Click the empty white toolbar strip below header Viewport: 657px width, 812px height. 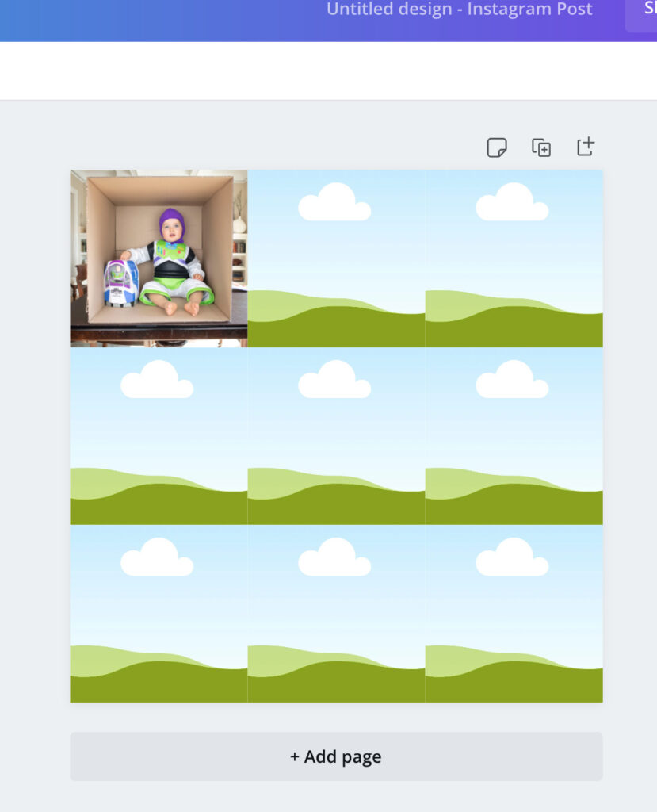point(328,71)
